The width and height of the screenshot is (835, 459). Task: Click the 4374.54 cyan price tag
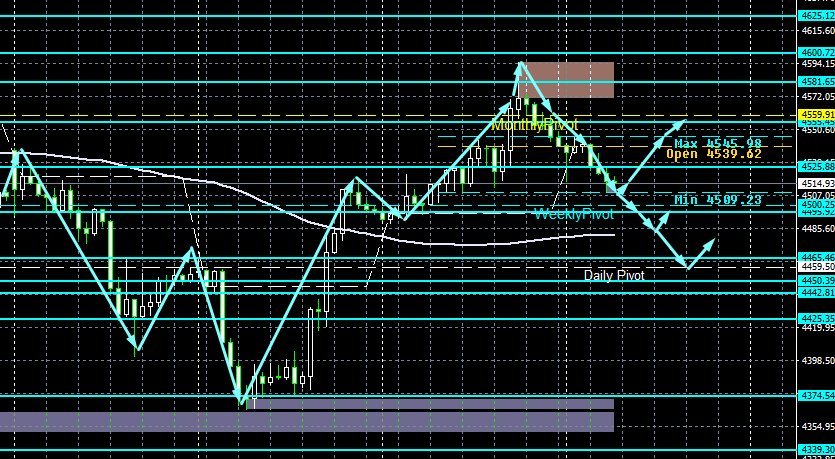pos(817,396)
